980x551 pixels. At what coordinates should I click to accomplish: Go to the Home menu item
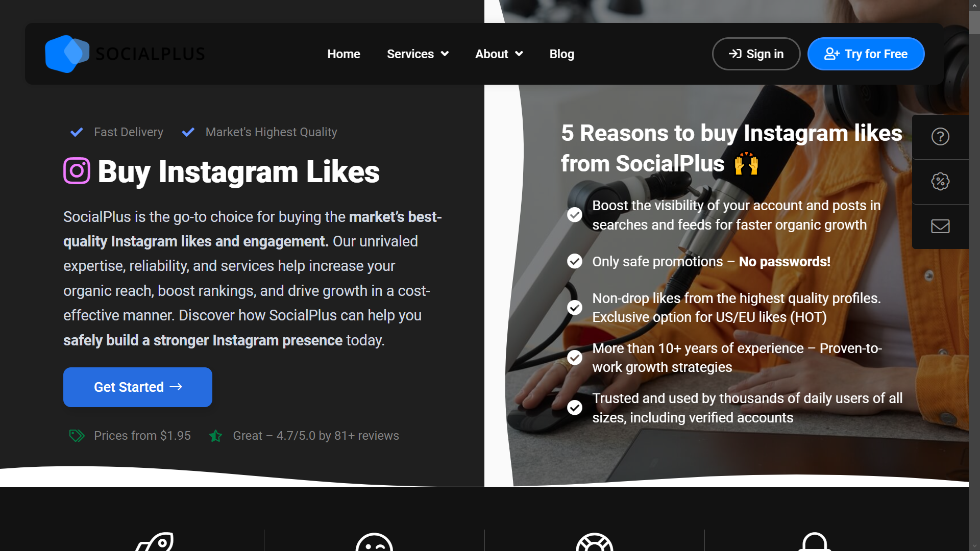344,54
